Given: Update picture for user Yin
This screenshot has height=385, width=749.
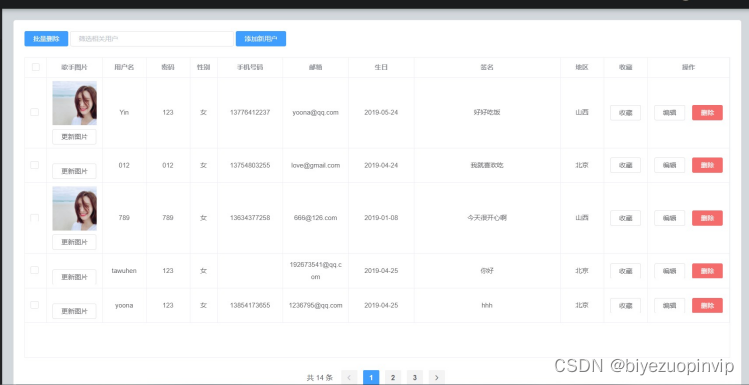Looking at the screenshot, I should pos(75,137).
